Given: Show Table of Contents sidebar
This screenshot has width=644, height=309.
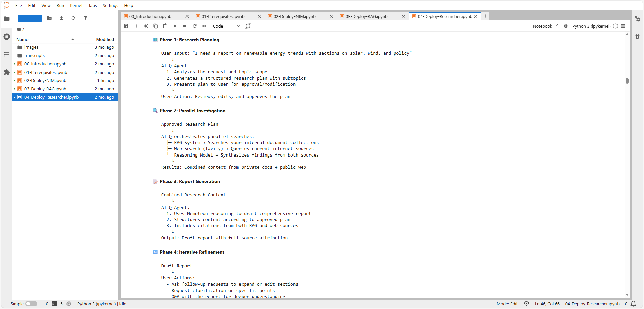Looking at the screenshot, I should point(7,54).
